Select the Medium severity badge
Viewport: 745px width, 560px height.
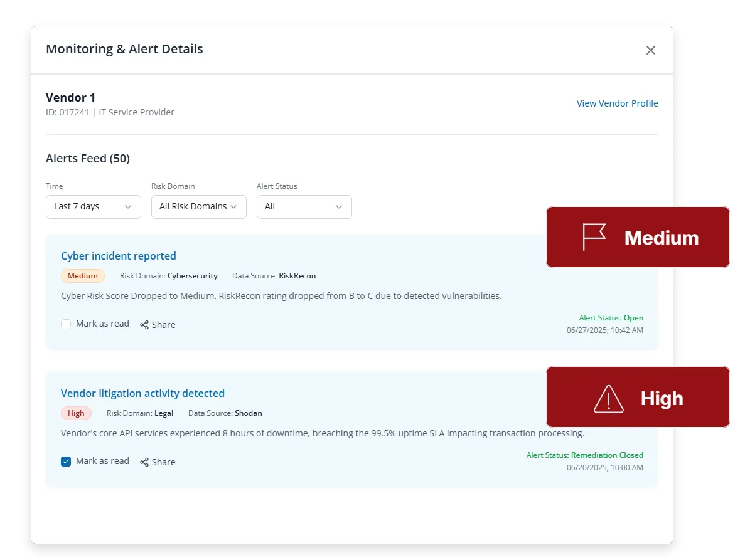[83, 276]
